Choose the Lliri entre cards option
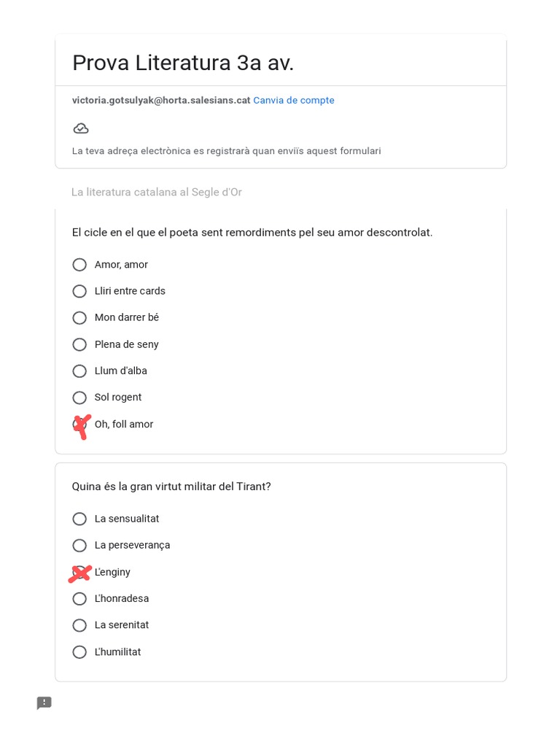The height and width of the screenshot is (747, 560). [x=79, y=291]
